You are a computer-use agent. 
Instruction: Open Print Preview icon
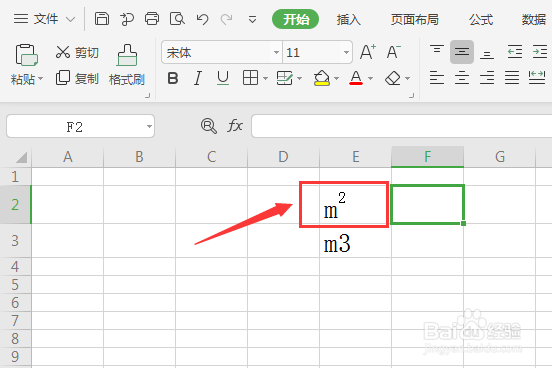click(177, 19)
